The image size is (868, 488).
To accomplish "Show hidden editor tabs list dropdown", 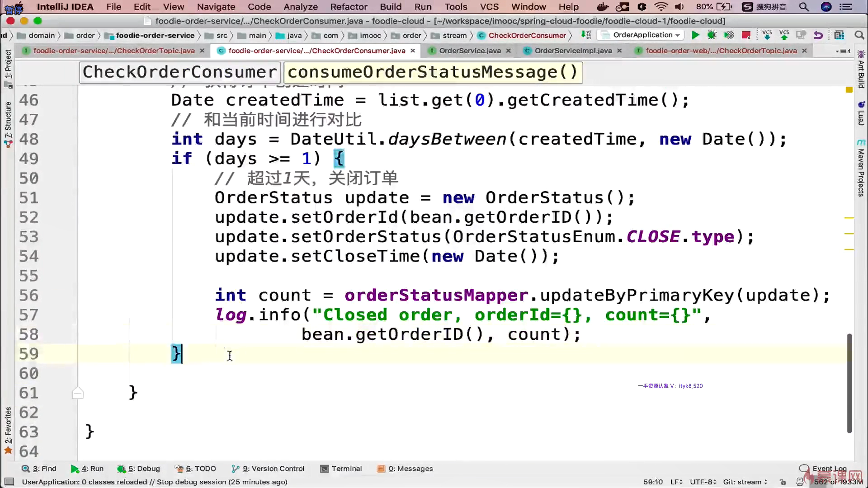I will (843, 51).
